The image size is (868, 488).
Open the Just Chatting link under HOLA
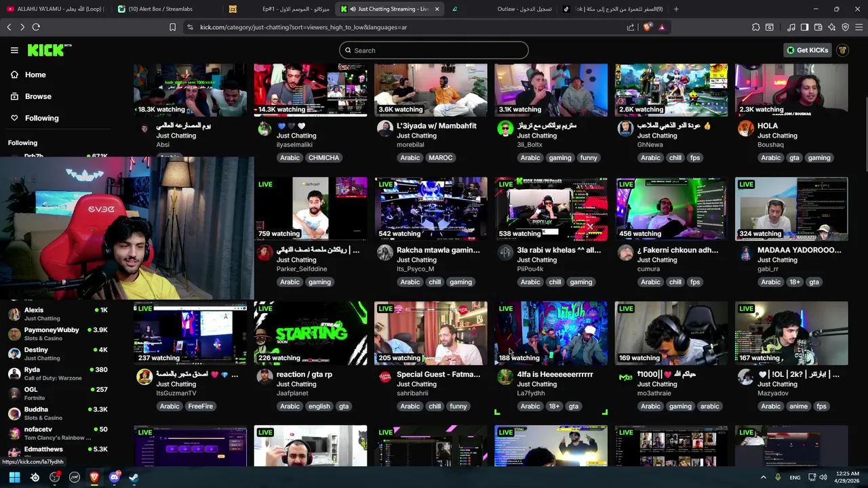pyautogui.click(x=777, y=136)
